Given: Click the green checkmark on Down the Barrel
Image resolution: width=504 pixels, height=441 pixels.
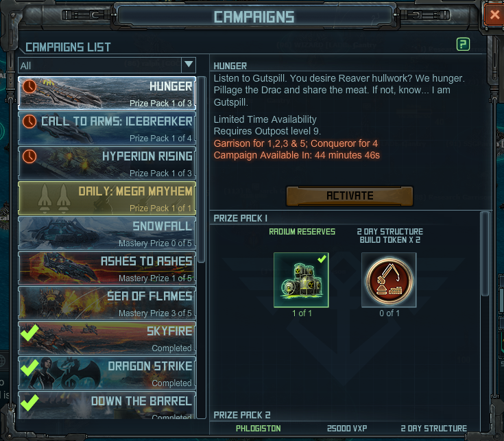Looking at the screenshot, I should (29, 403).
